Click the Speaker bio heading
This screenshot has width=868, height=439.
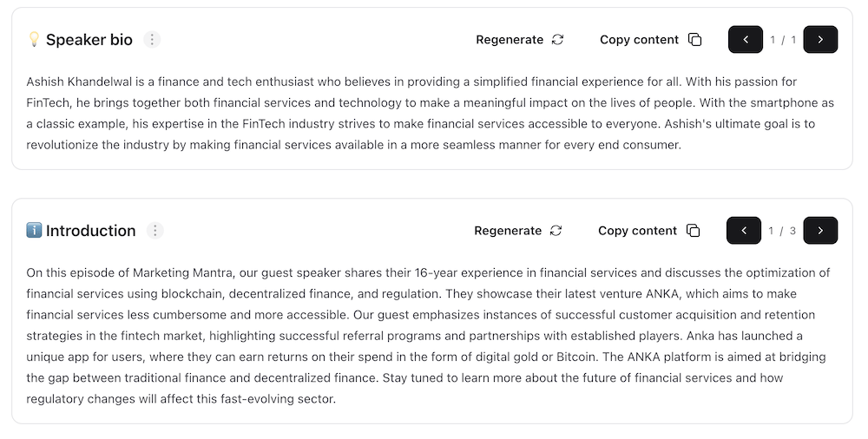pos(89,40)
